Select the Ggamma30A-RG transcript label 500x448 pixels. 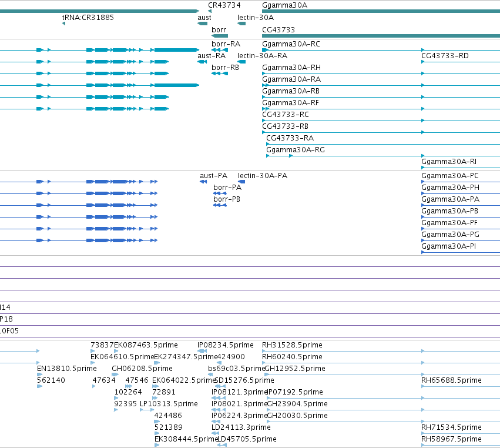tap(296, 150)
